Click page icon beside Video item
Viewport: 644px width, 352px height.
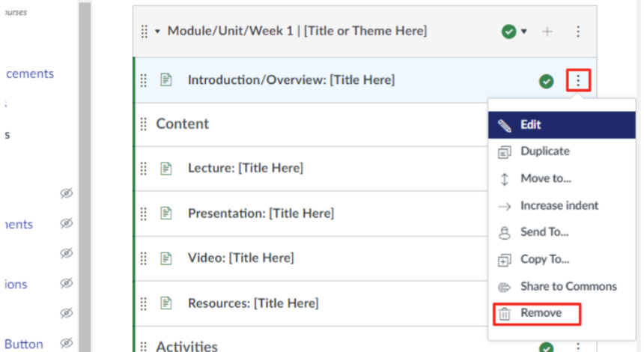point(166,258)
